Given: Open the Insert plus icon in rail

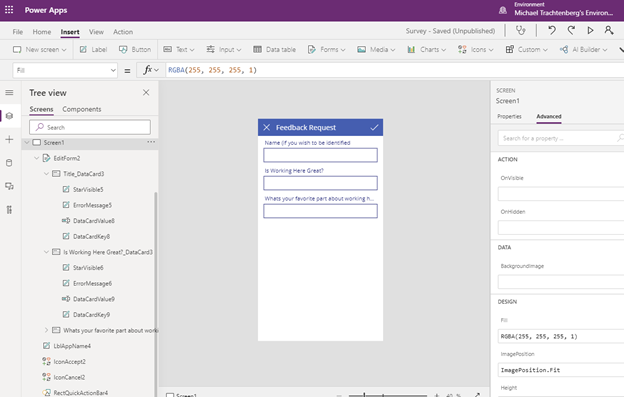Looking at the screenshot, I should click(9, 139).
